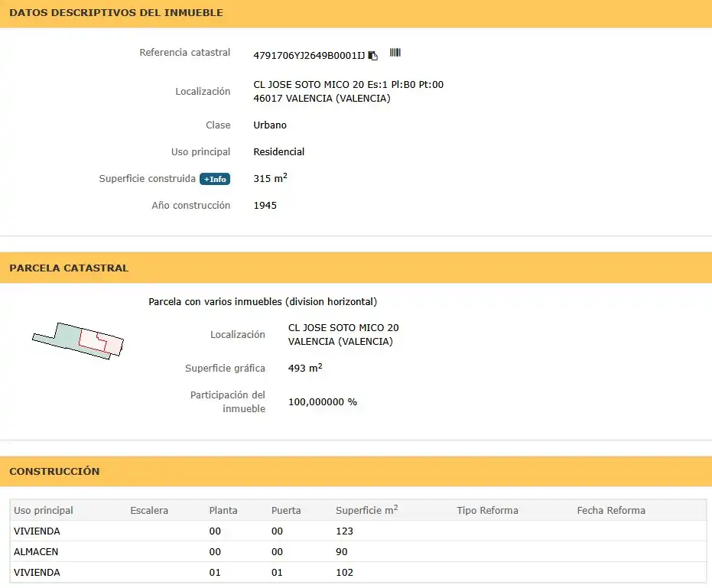The width and height of the screenshot is (712, 588).
Task: Select parcel address CL JOSE SOTO MICO 20
Action: tap(343, 328)
